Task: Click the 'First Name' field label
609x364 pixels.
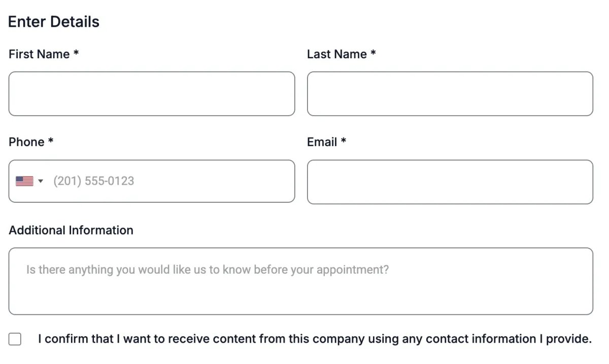Action: pos(39,54)
